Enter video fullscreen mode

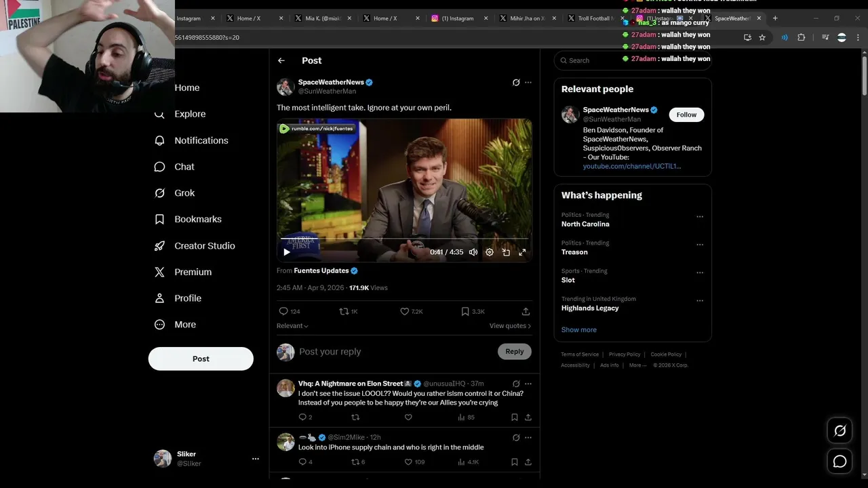coord(522,252)
